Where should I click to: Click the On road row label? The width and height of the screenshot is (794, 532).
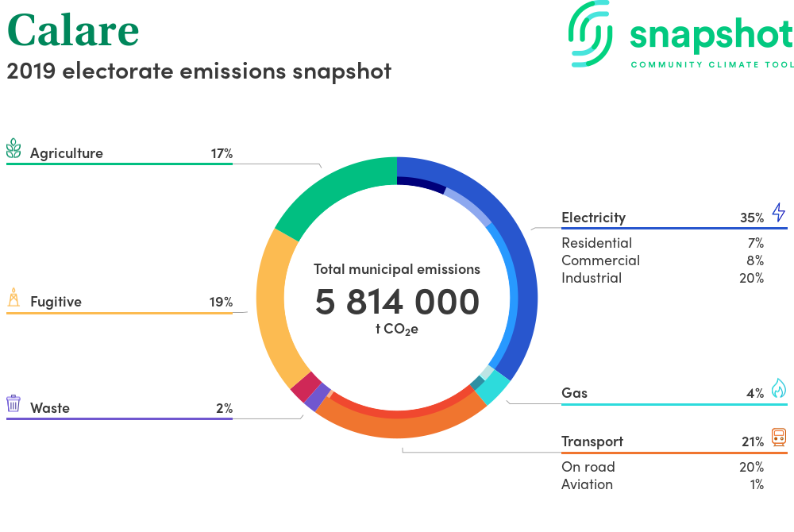[588, 467]
